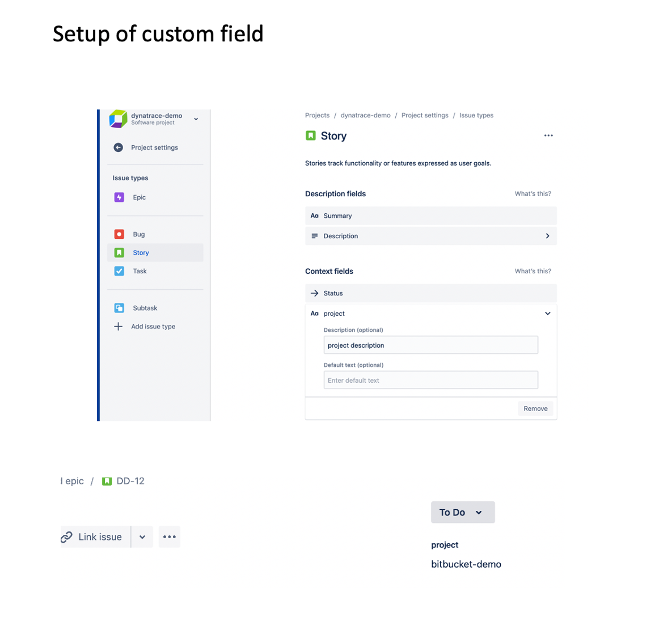Click What's this? beside Context fields
672x638 pixels.
[x=532, y=271]
